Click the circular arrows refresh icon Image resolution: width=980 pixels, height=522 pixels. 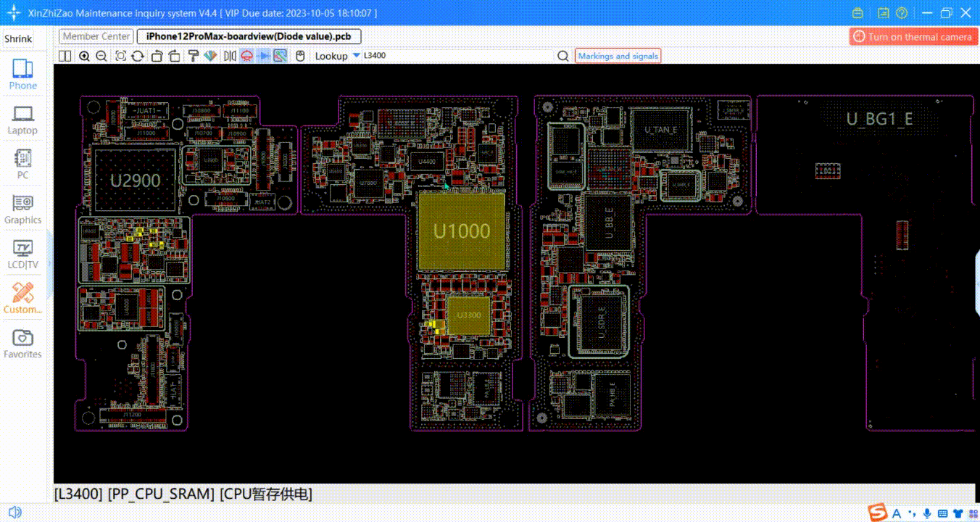(137, 56)
